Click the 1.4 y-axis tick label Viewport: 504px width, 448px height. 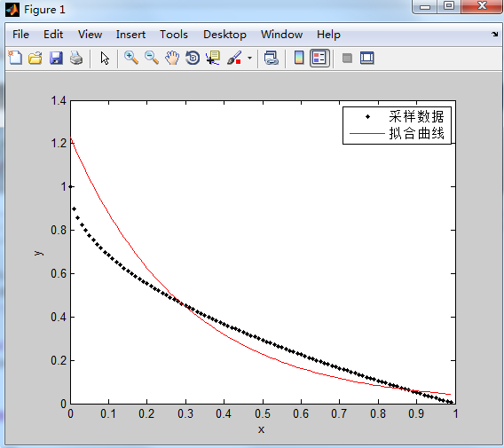point(59,101)
